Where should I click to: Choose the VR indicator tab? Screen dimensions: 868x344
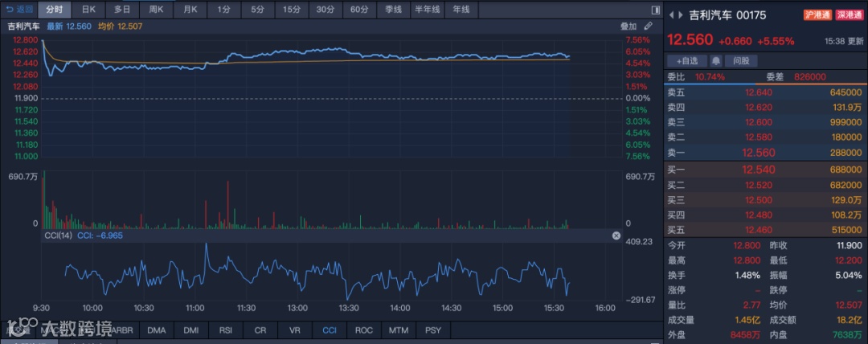pos(294,330)
